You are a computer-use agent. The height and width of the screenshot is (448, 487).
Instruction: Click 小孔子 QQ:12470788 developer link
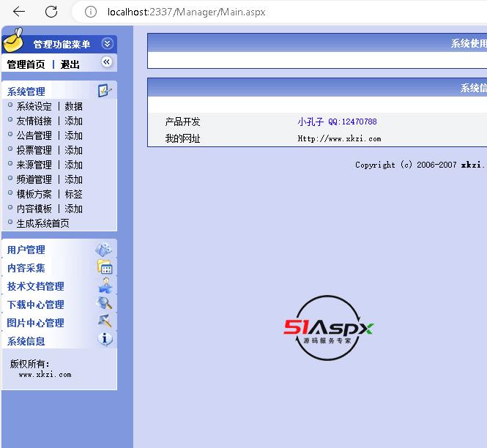pos(338,122)
